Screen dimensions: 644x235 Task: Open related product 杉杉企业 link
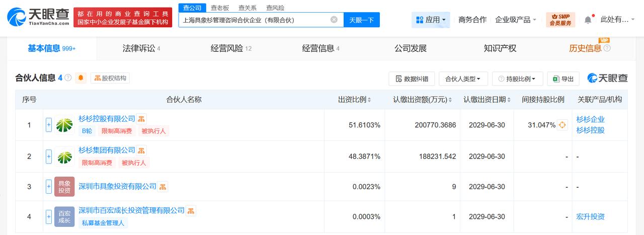point(591,120)
